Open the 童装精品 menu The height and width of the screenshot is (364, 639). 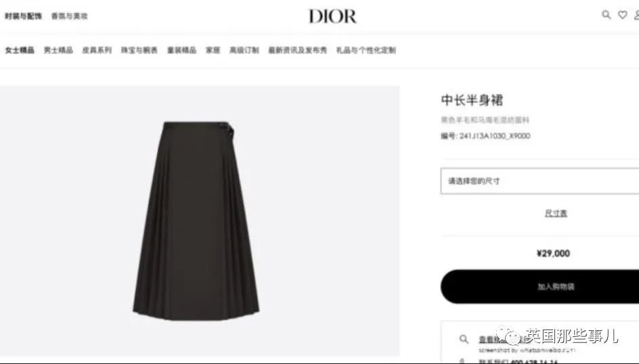[182, 50]
